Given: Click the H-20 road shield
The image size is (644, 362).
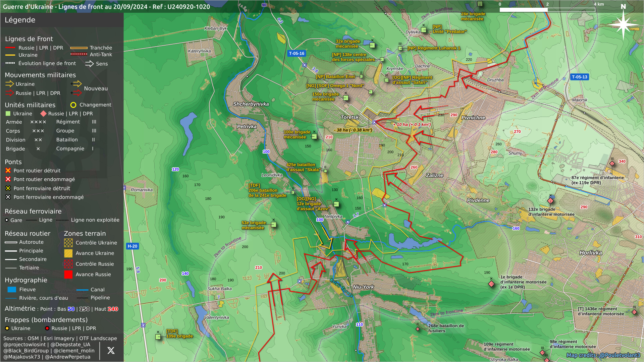Looking at the screenshot, I should pyautogui.click(x=132, y=246).
